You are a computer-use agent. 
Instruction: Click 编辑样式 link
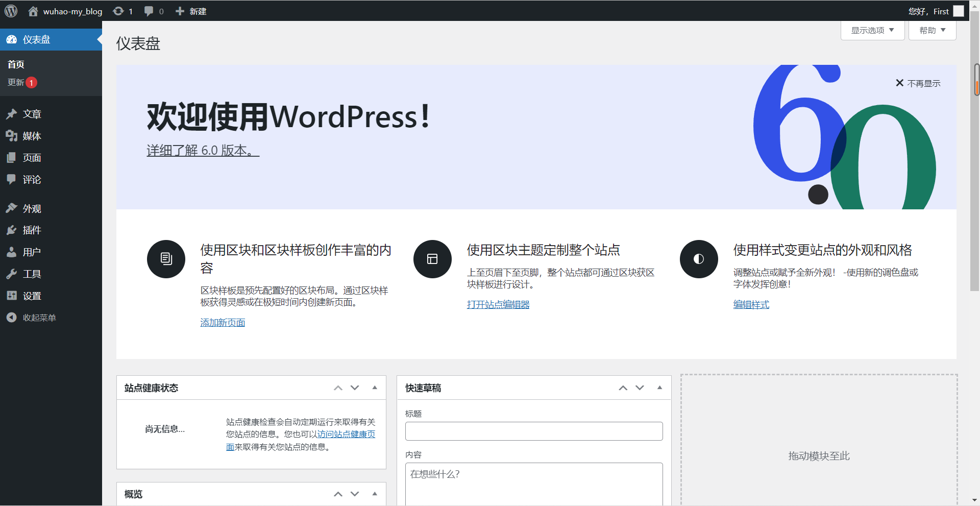751,305
